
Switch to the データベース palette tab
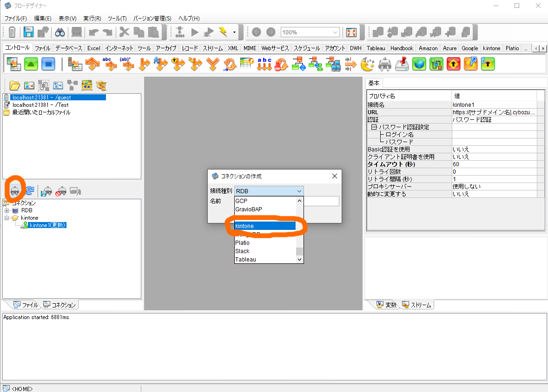pyautogui.click(x=68, y=48)
